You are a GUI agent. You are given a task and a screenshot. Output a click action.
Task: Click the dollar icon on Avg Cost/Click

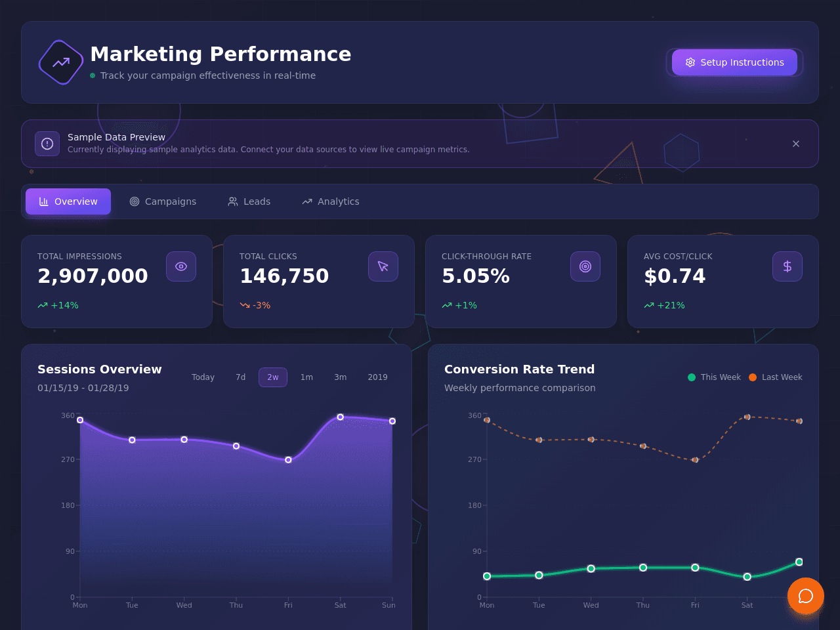787,266
